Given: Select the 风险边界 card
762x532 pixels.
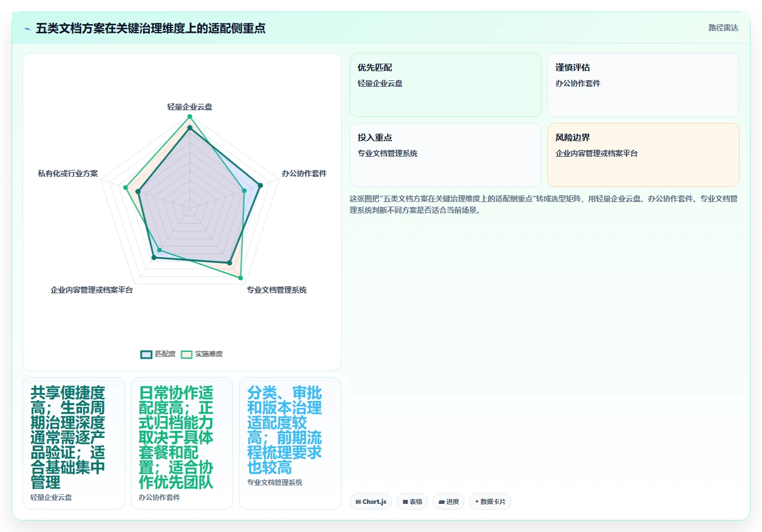Looking at the screenshot, I should 643,155.
